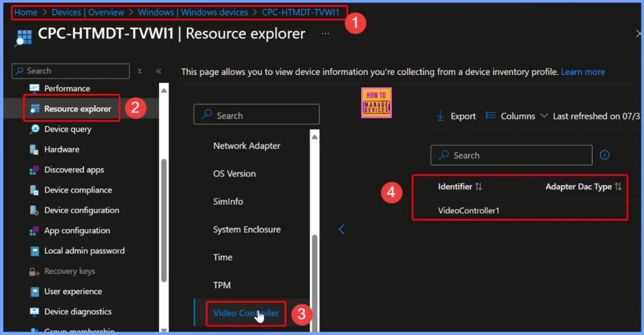The height and width of the screenshot is (335, 644).
Task: Click the Columns list icon
Action: (491, 116)
